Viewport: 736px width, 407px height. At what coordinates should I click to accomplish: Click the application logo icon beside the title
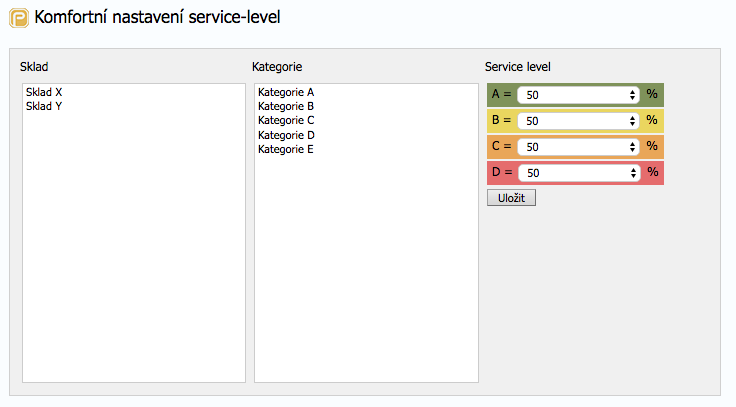coord(18,17)
